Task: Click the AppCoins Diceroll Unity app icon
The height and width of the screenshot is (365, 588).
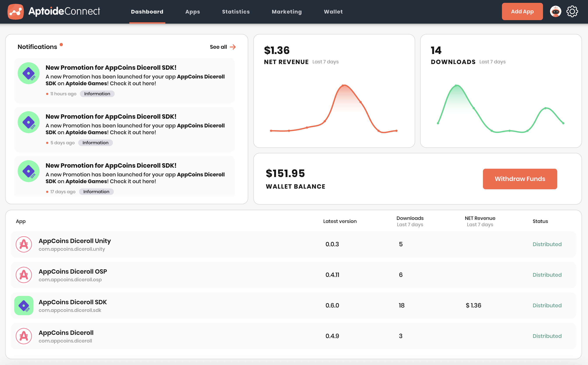Action: click(24, 244)
